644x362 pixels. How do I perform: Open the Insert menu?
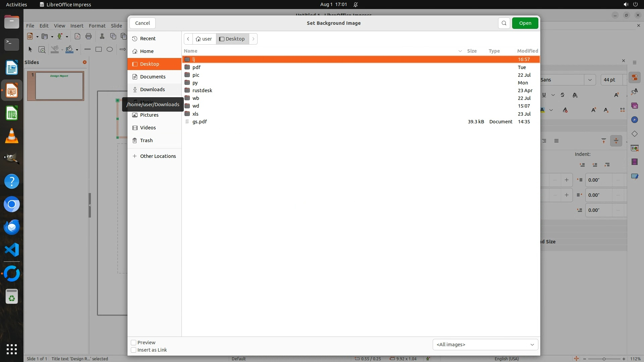76,25
